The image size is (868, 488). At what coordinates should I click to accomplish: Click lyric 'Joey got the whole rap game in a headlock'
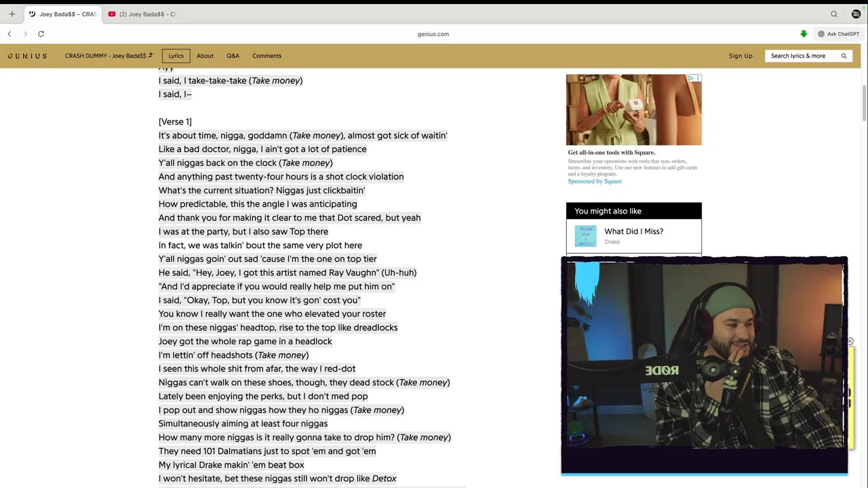click(x=245, y=341)
